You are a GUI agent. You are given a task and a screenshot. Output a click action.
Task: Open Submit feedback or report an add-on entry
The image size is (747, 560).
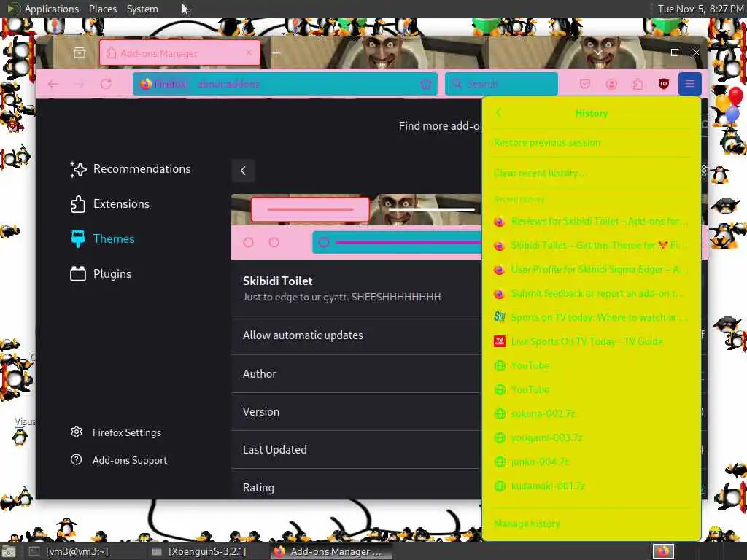coord(591,293)
